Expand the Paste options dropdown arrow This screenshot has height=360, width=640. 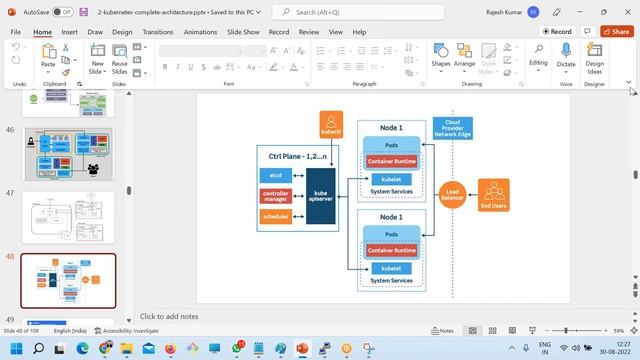[x=48, y=72]
